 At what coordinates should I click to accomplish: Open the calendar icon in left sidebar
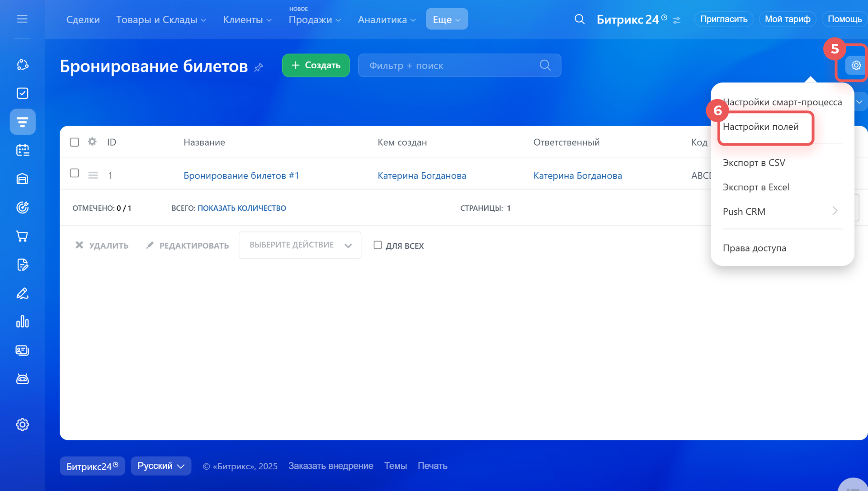click(x=22, y=150)
